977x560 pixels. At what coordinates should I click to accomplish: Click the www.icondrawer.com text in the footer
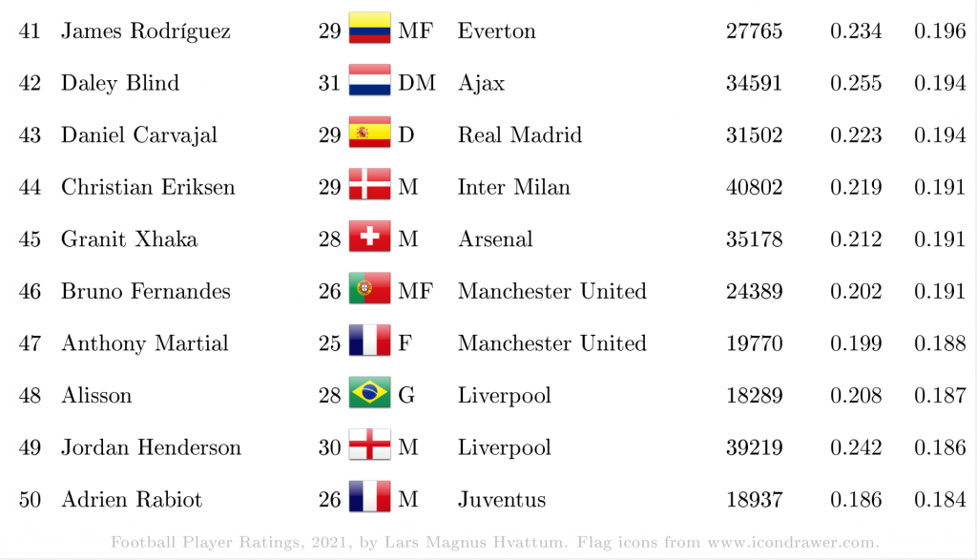pos(793,543)
